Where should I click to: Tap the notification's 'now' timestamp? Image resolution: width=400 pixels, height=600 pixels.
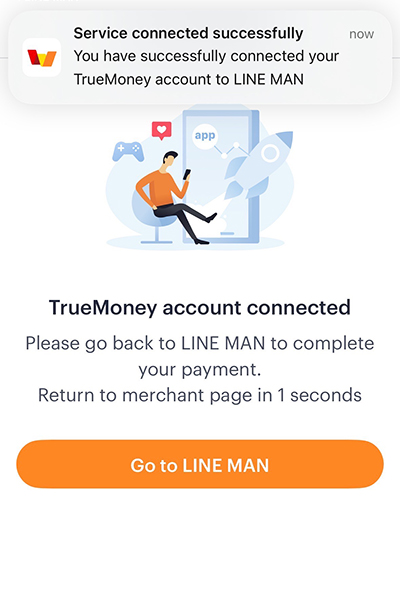coord(361,34)
